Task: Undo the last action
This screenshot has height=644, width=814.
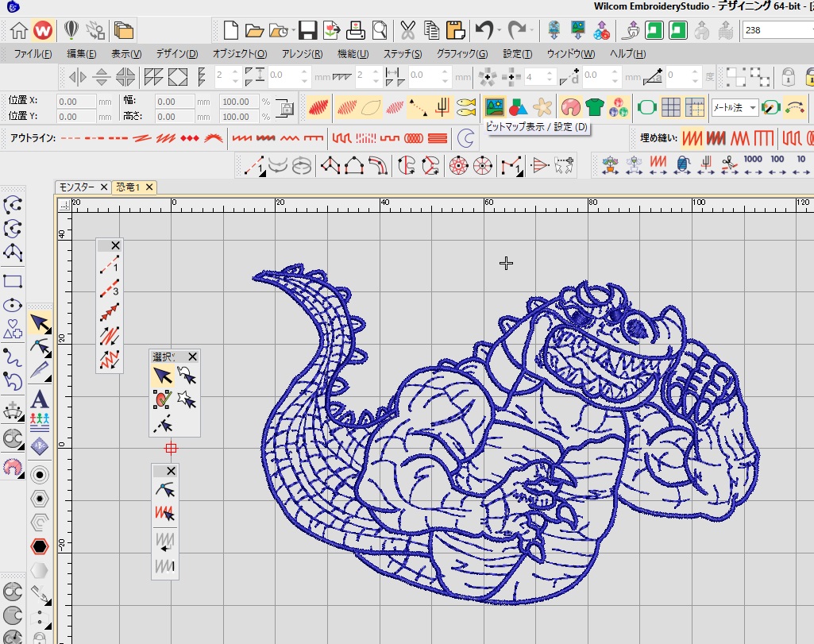Action: pos(484,31)
